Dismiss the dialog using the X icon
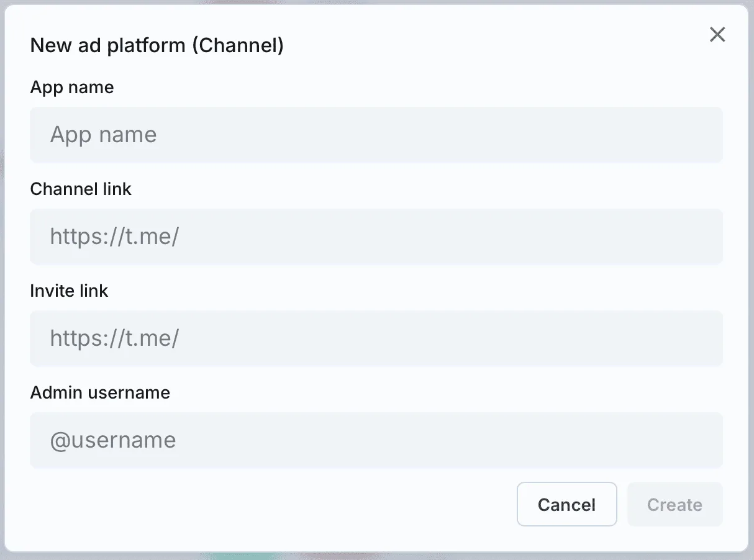Screen dimensions: 754x560 [x=717, y=35]
